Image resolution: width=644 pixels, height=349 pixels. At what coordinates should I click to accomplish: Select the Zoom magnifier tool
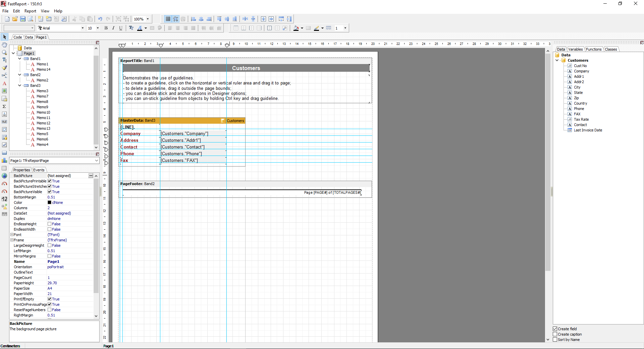(4, 52)
